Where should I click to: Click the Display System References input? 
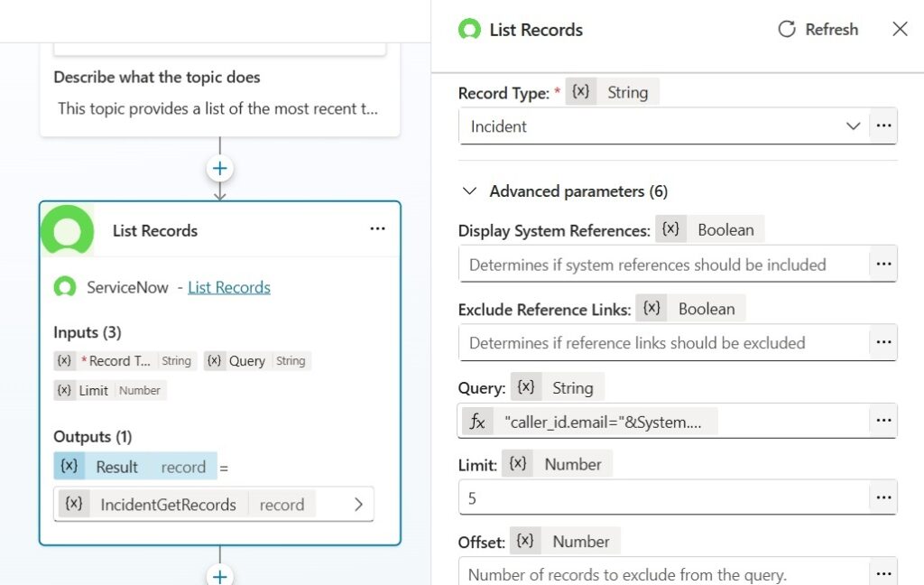pos(664,265)
